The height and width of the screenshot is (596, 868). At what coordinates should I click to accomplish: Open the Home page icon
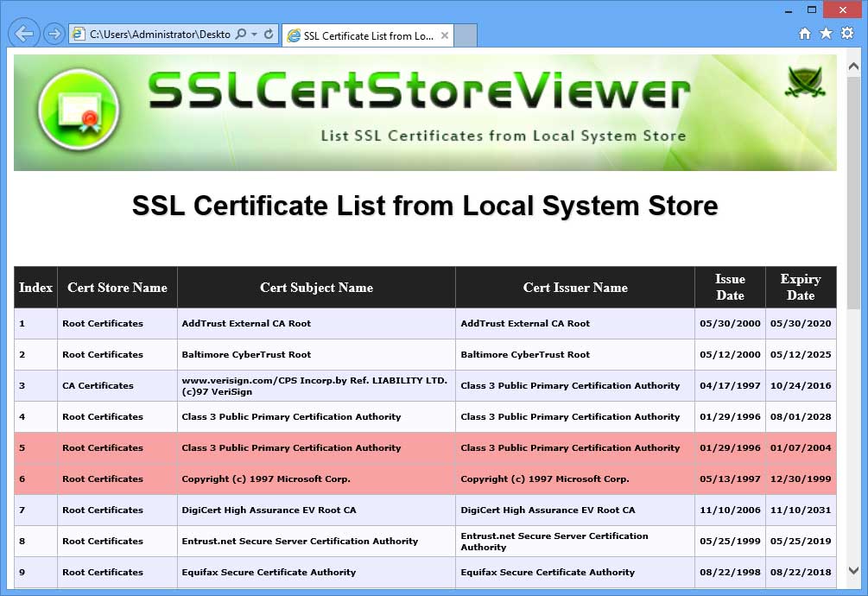point(804,33)
